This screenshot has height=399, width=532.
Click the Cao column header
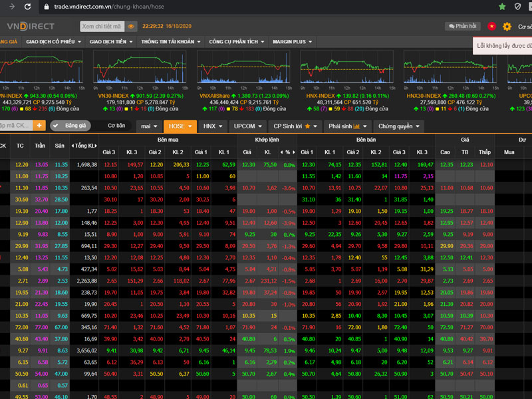click(445, 152)
